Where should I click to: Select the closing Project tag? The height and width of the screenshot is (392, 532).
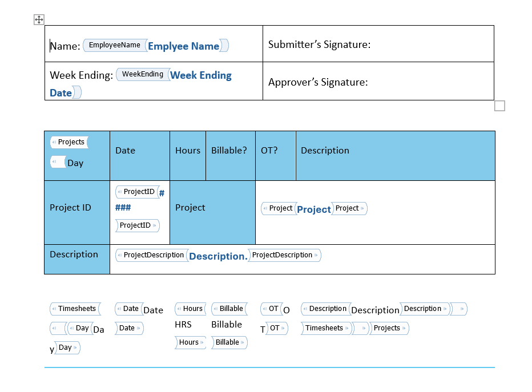(x=349, y=208)
